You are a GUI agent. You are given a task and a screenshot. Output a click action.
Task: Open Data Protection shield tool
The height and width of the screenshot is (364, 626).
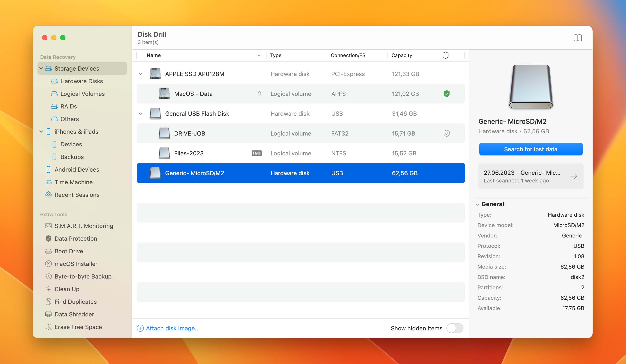click(x=76, y=239)
